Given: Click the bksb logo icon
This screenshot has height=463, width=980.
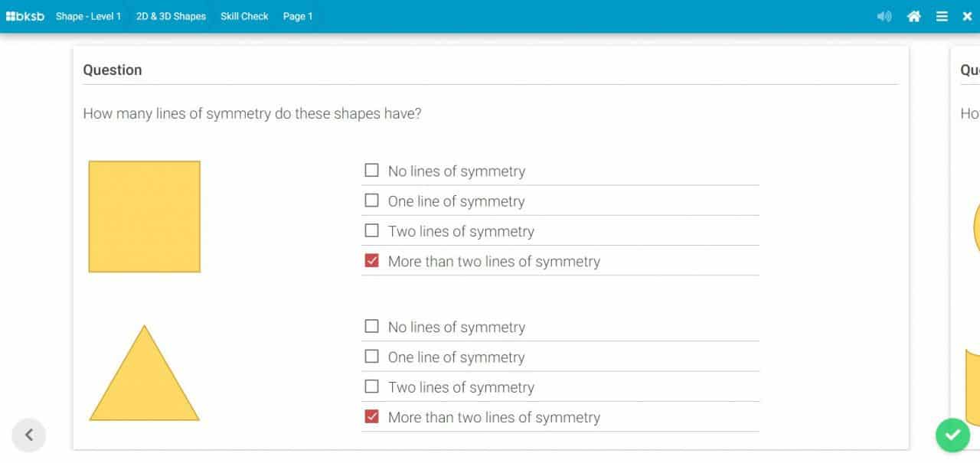Looking at the screenshot, I should (25, 16).
